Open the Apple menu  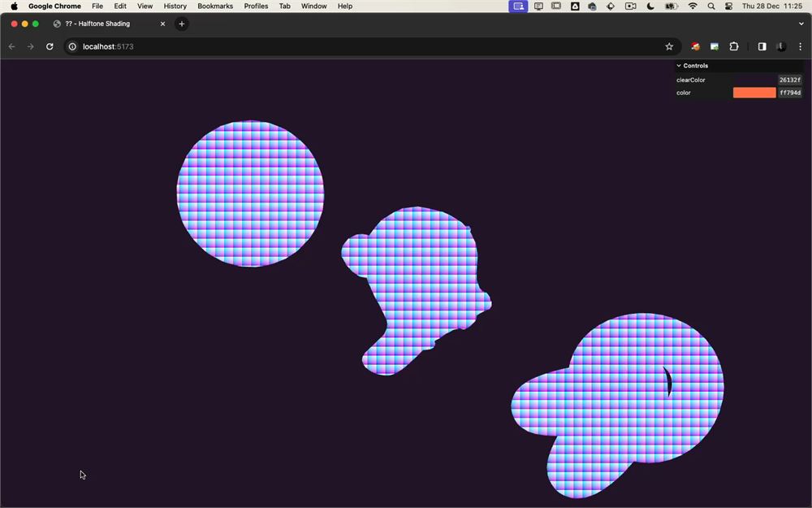[x=14, y=7]
